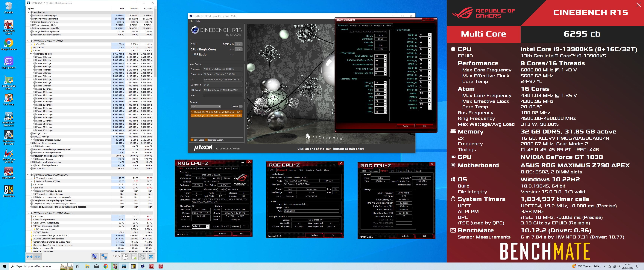Viewport: 644px width, 270px height.
Task: Click the volume speaker tray icon
Action: click(619, 266)
